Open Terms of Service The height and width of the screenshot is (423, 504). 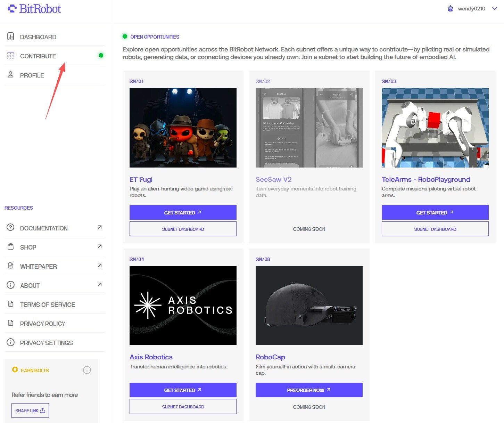55,304
